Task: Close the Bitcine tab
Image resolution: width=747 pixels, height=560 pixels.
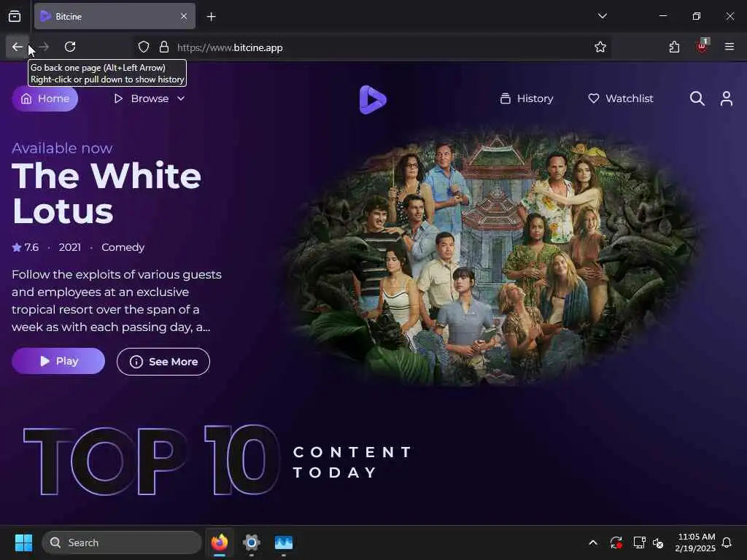Action: [184, 16]
